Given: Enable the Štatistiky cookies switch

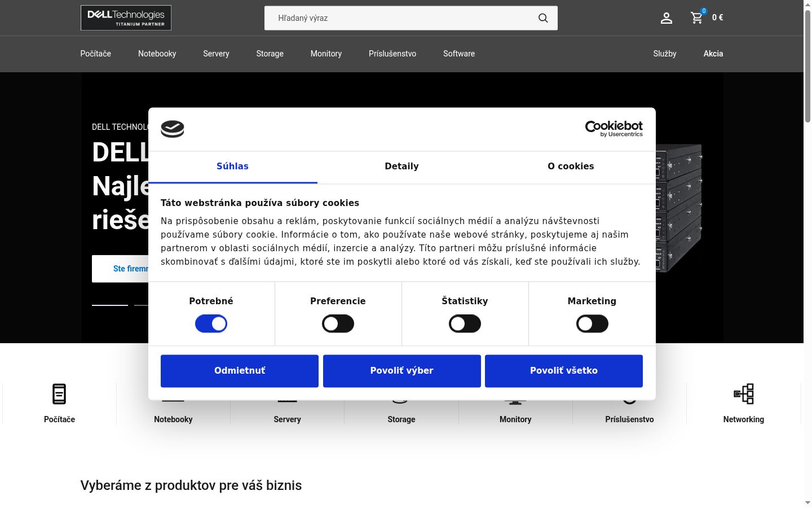Looking at the screenshot, I should click(465, 324).
